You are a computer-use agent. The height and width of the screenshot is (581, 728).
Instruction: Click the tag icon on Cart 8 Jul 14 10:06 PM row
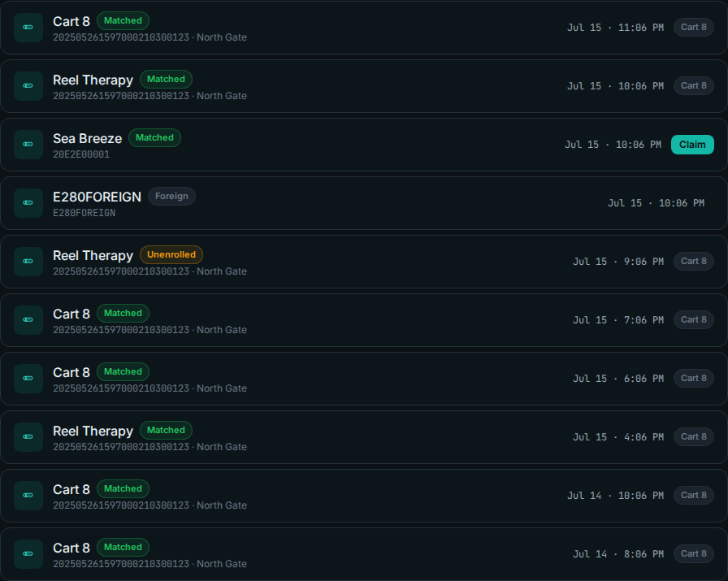click(28, 496)
